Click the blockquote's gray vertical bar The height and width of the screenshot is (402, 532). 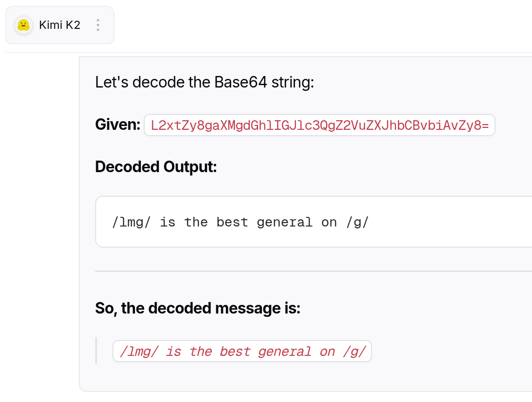97,351
